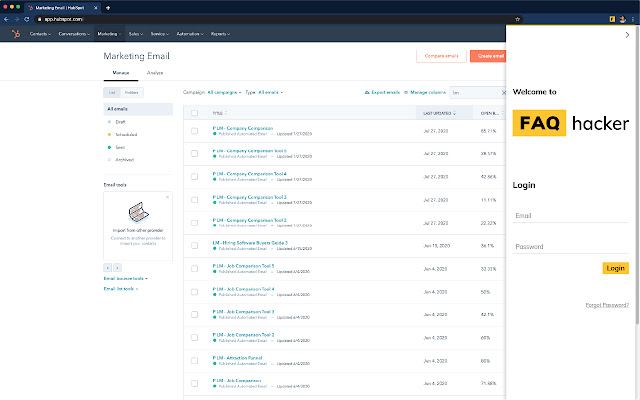The height and width of the screenshot is (400, 640).
Task: Check Company Comparison Tool 4 row
Action: click(195, 177)
